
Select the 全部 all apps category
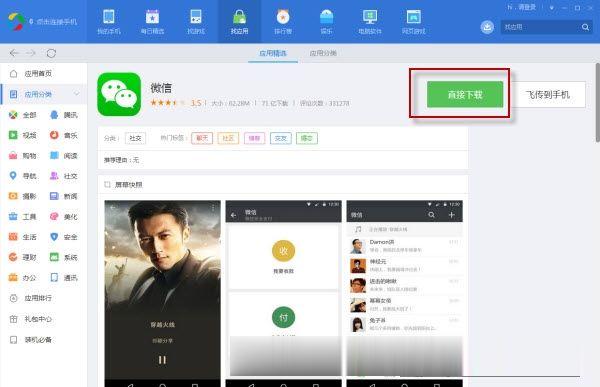tap(23, 115)
